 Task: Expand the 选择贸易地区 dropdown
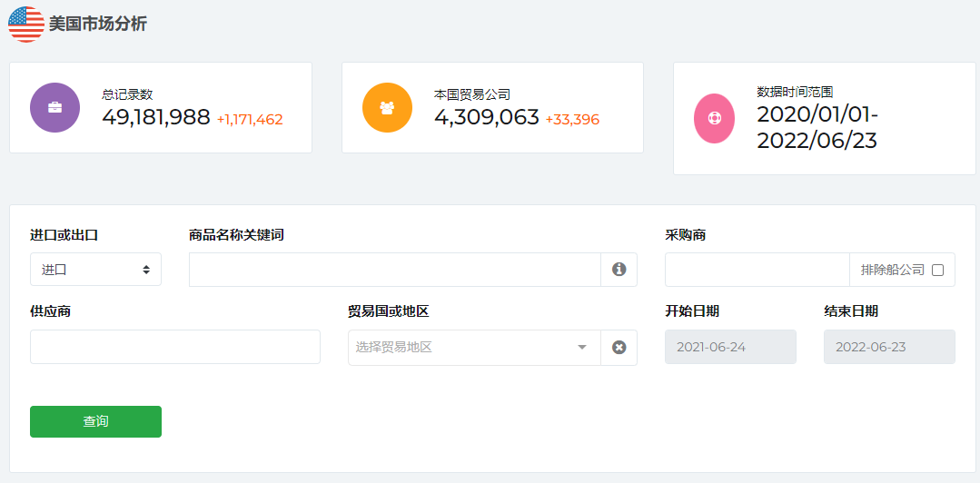463,348
